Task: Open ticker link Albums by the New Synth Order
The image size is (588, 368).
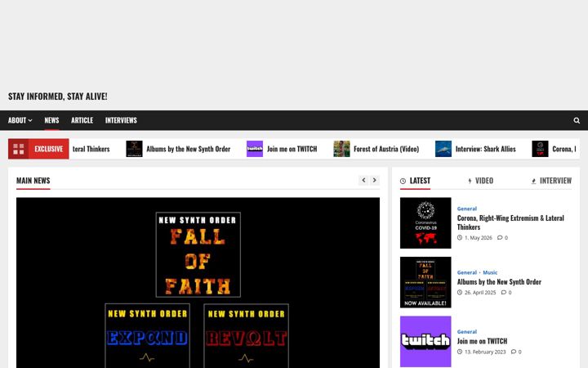Action: pyautogui.click(x=189, y=149)
